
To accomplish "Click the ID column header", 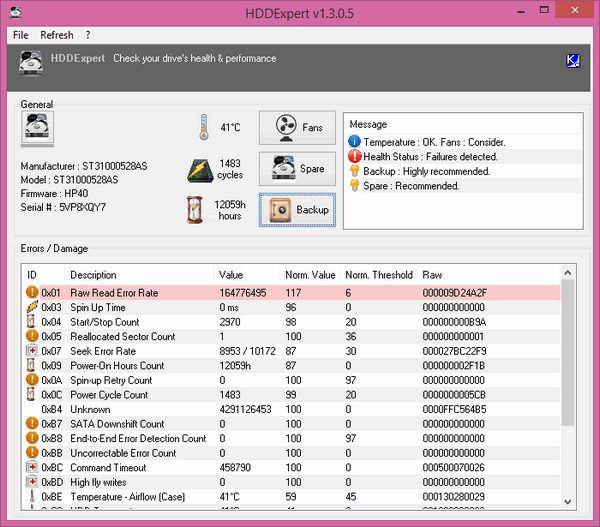I will pyautogui.click(x=43, y=275).
